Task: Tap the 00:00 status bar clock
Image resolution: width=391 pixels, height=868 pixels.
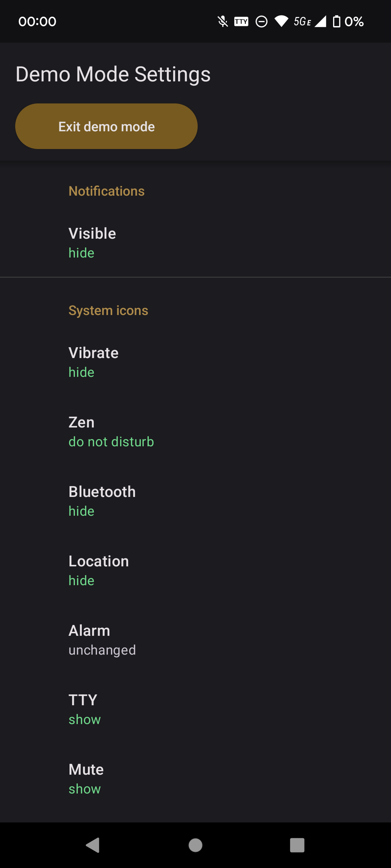Action: [37, 22]
